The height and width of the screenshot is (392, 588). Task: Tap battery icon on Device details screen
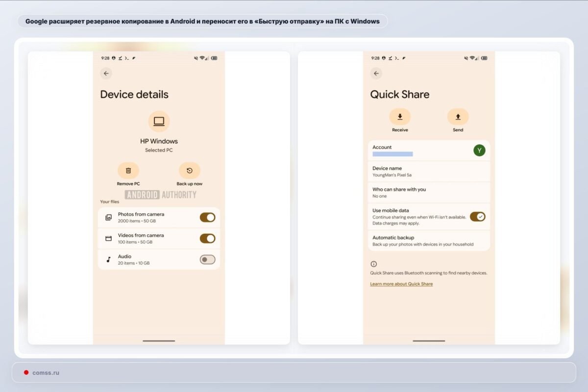(x=214, y=58)
